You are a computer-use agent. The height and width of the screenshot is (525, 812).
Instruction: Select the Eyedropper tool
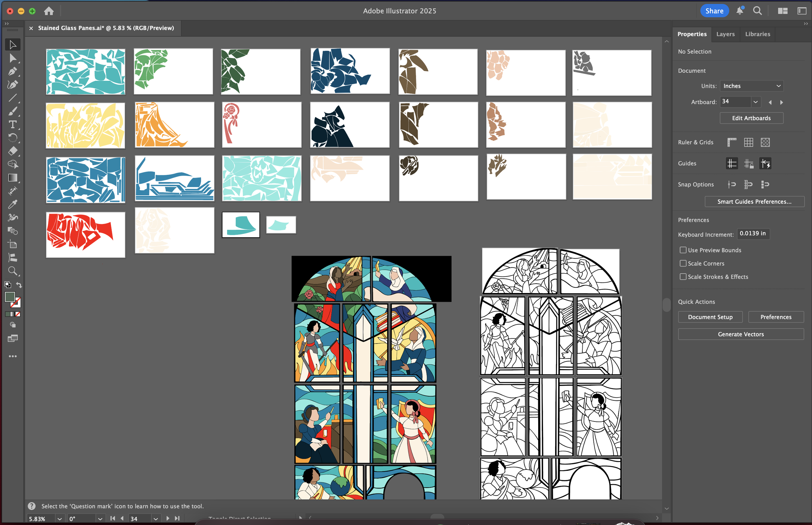13,204
